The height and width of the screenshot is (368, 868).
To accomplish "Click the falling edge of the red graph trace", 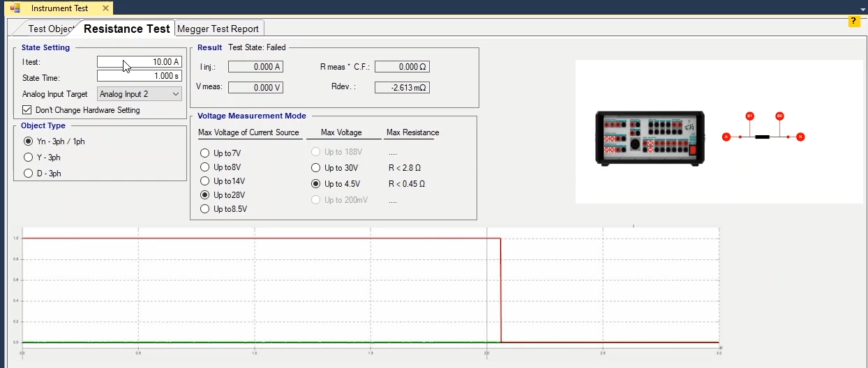I will (x=501, y=289).
